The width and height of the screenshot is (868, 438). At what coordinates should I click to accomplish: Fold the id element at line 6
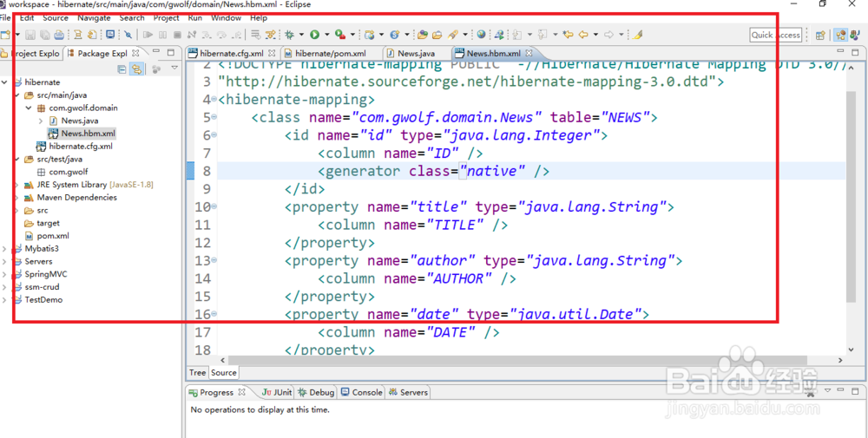click(x=214, y=135)
